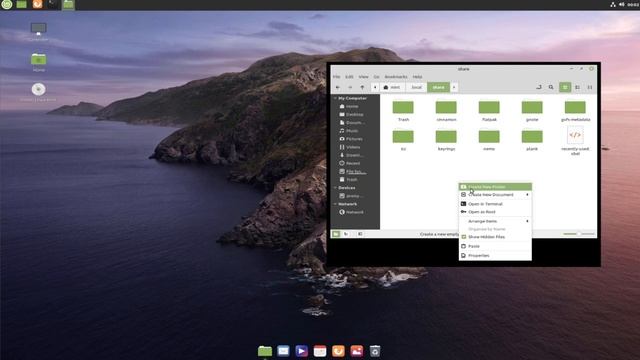Select the Home folder desktop icon
Screen dimensions: 640x360
pyautogui.click(x=38, y=62)
